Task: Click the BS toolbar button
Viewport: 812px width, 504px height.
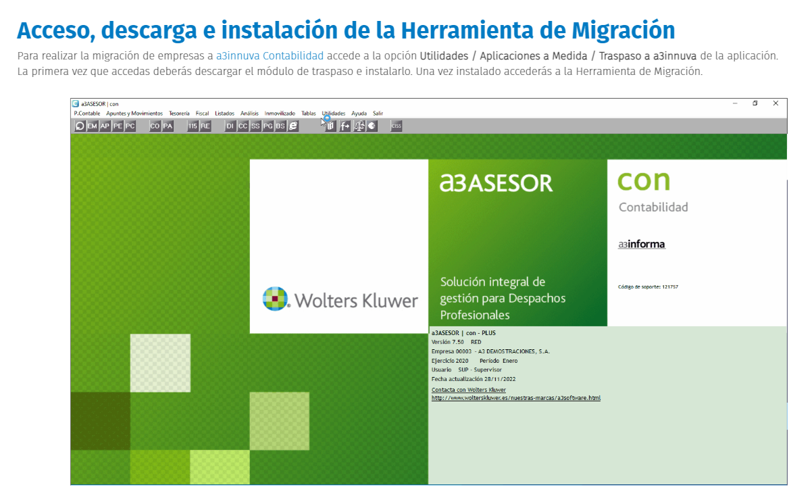Action: [x=280, y=126]
